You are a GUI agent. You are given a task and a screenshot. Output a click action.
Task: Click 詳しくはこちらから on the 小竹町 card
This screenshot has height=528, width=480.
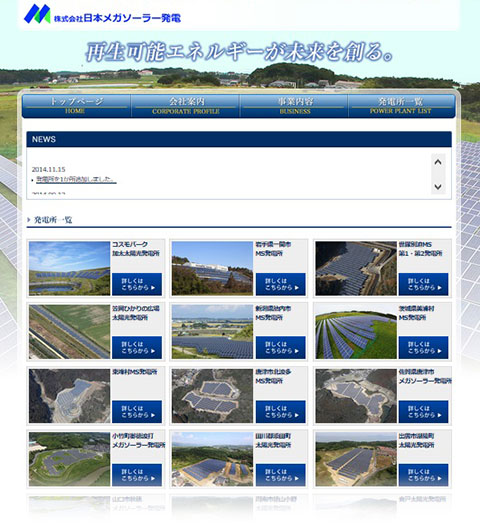coord(137,475)
